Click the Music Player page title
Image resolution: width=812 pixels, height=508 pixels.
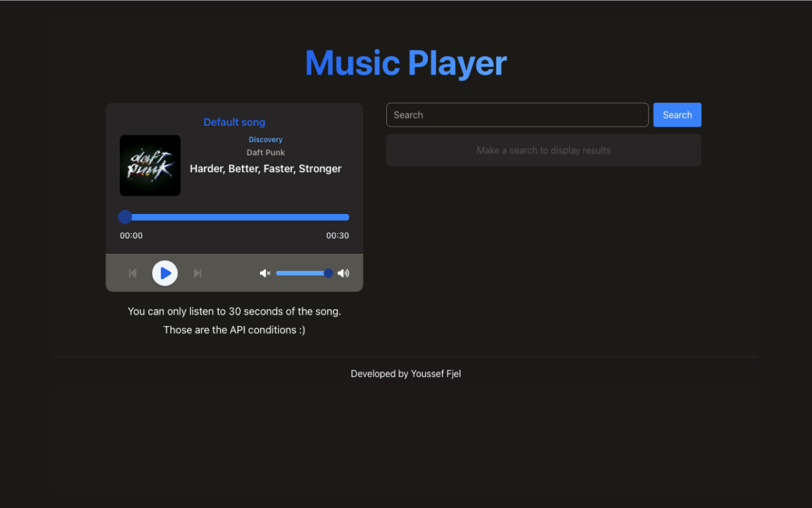405,62
